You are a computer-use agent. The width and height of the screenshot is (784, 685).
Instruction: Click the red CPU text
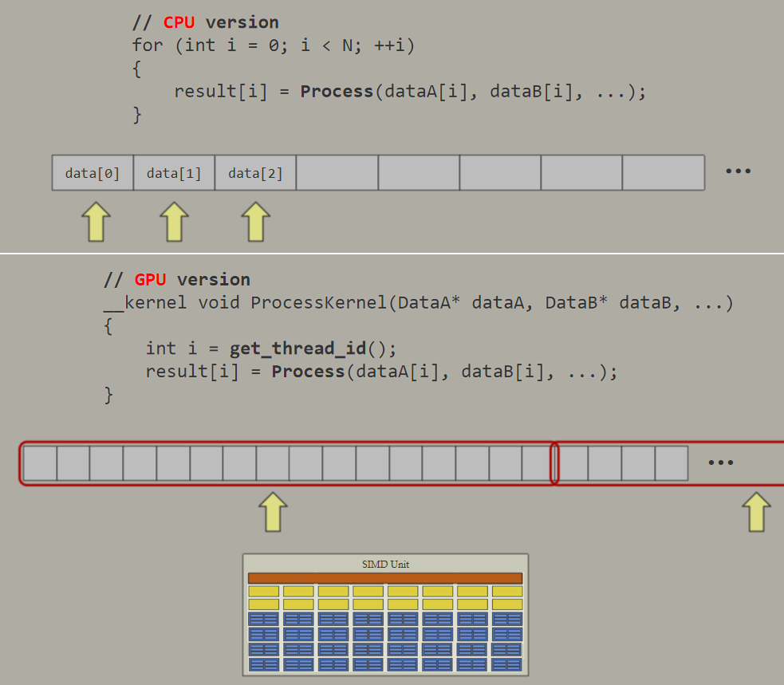coord(179,22)
